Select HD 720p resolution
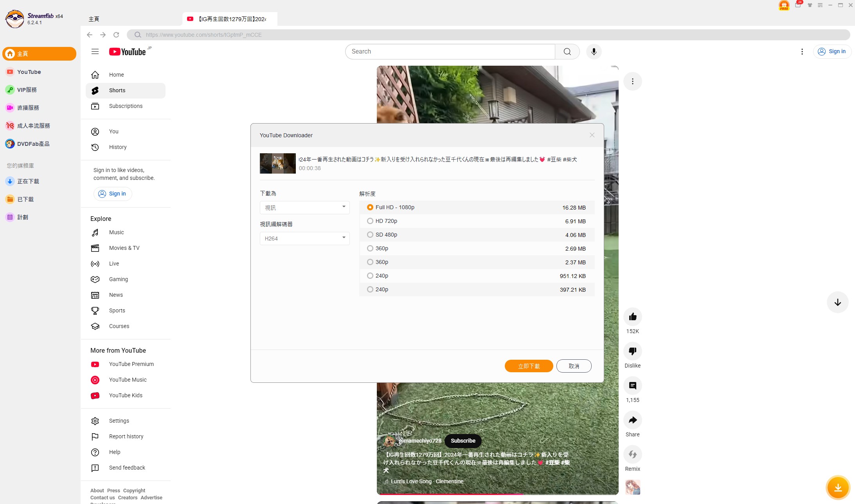This screenshot has height=504, width=855. (477, 221)
